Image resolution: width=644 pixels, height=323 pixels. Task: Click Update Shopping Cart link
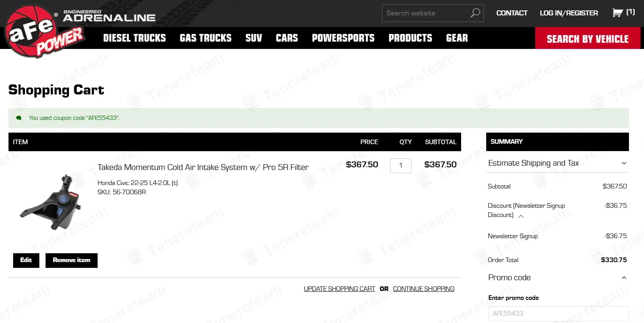click(x=339, y=289)
